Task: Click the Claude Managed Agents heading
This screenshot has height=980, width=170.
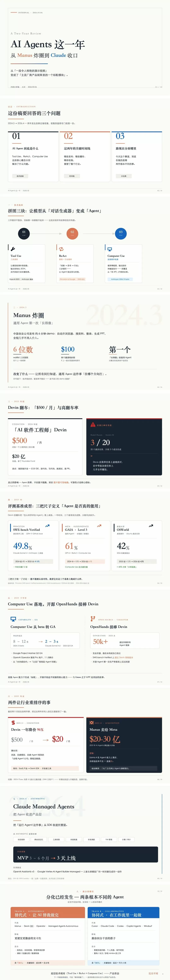Action: 44,807
